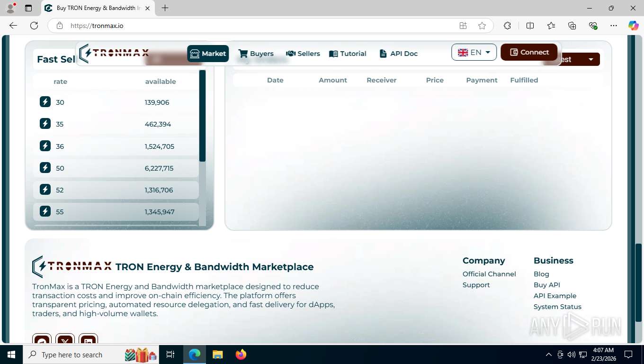The height and width of the screenshot is (364, 644).
Task: Select the available amount 1,316,706
Action: pos(159,190)
